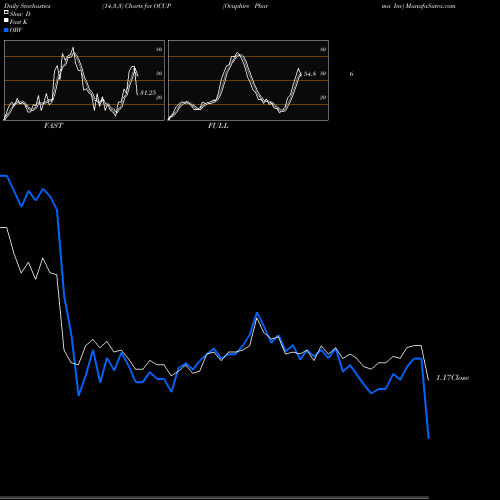The width and height of the screenshot is (500, 500).
Task: Click the 50 level label in FULL chart
Action: coord(323,73)
